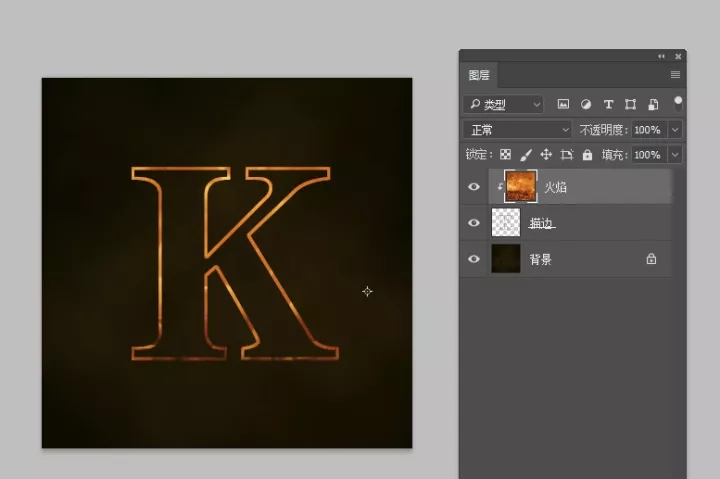
Task: Toggle layer filtering switch on or off
Action: coord(678,104)
